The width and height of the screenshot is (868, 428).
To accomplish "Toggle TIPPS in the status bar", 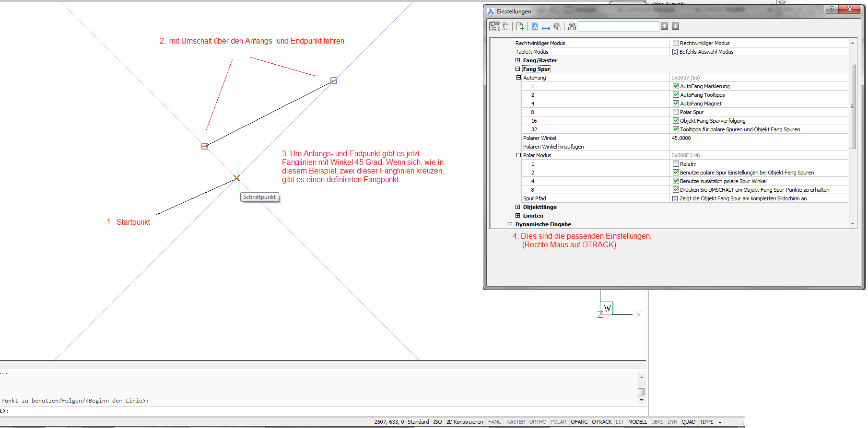I will 706,422.
